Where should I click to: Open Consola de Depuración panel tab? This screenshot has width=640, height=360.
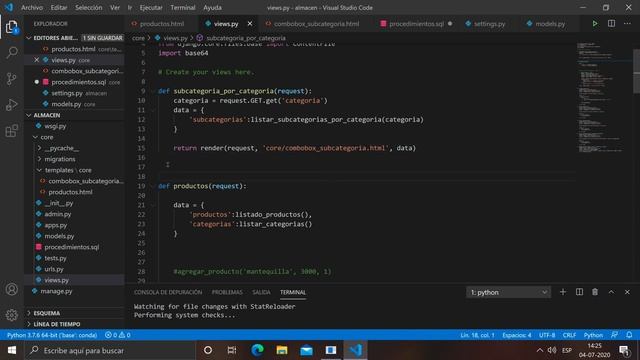[x=168, y=292]
